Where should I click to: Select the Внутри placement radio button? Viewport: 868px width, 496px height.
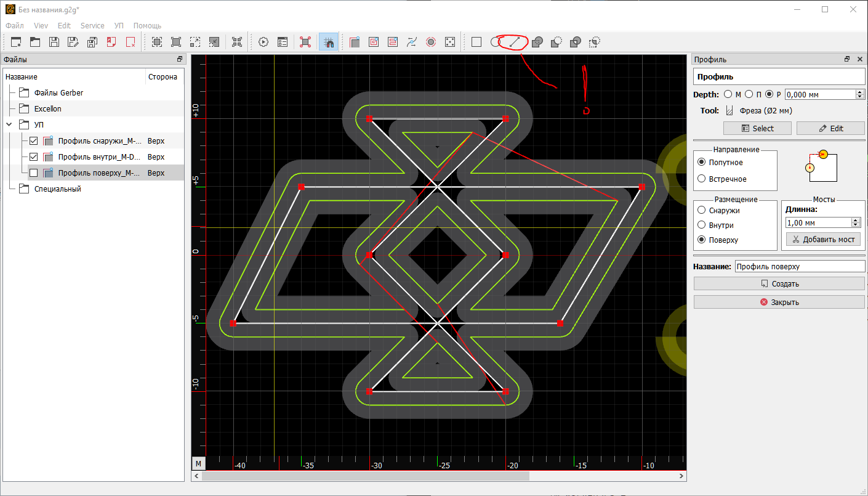[x=701, y=226]
